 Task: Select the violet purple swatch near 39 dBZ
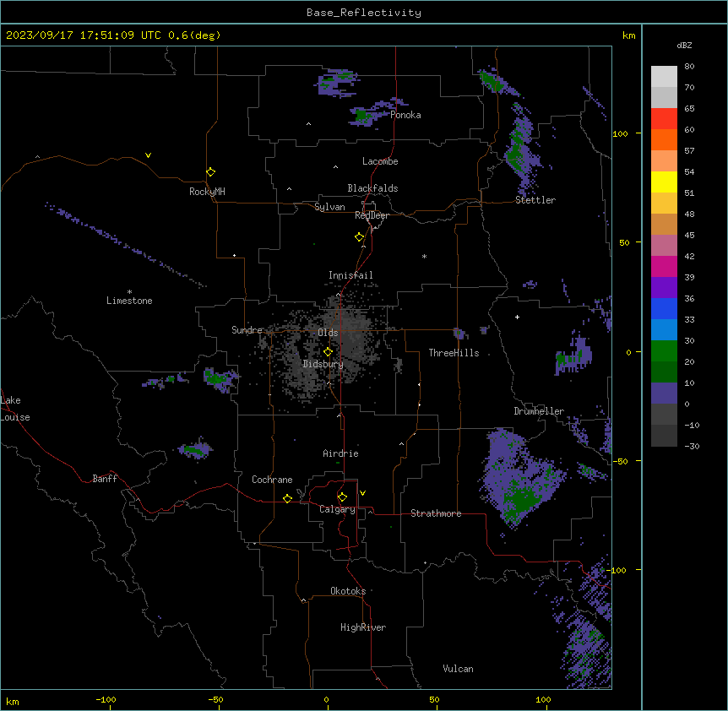click(664, 287)
